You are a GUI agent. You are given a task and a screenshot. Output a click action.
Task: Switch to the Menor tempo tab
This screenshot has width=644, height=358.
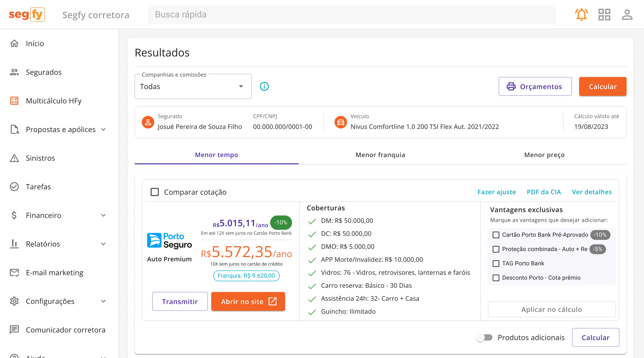pyautogui.click(x=217, y=155)
